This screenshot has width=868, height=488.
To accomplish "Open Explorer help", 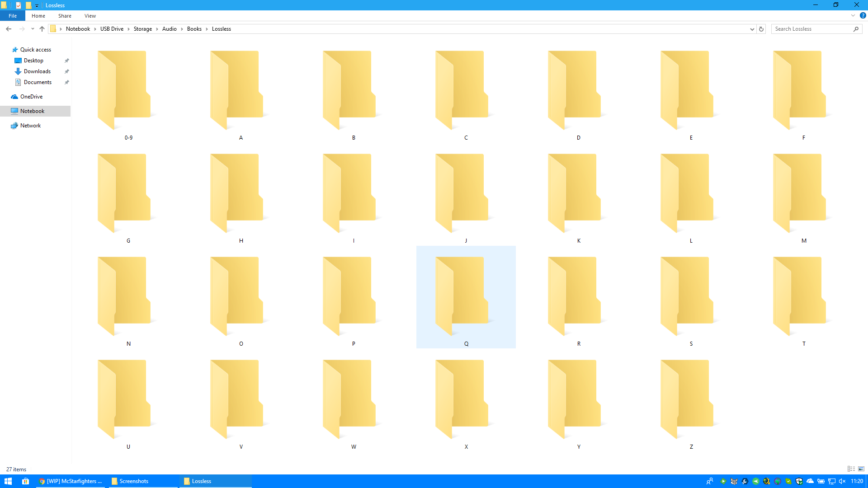I will tap(863, 15).
